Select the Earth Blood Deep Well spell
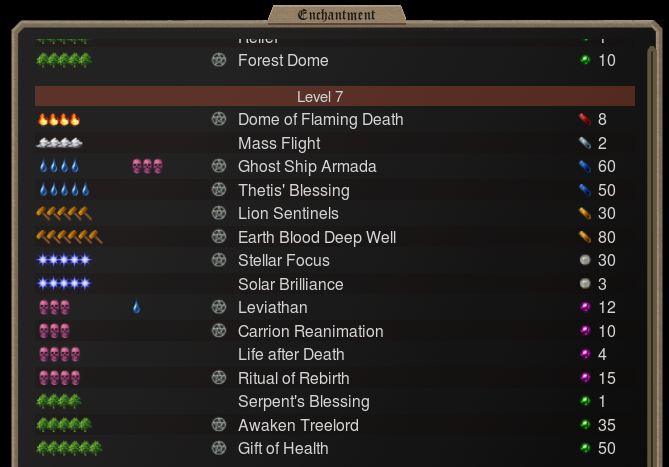This screenshot has height=467, width=669. point(334,237)
